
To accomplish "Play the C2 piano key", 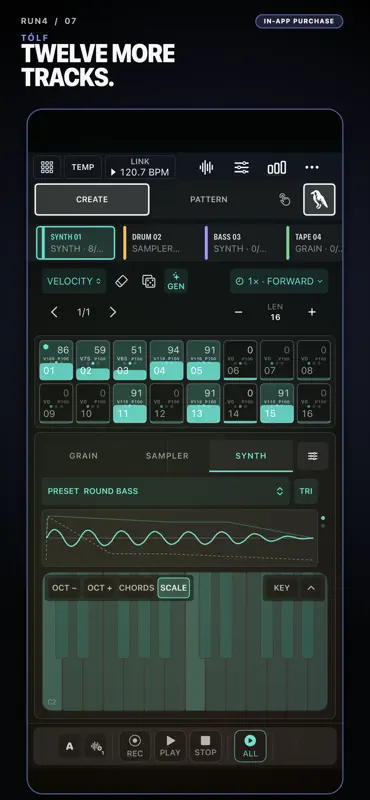I will click(52, 684).
